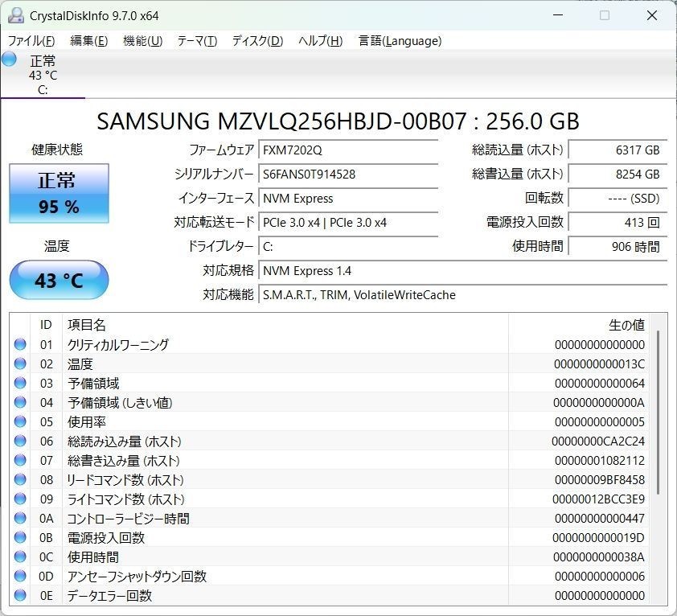Open the 言語(Language) menu
The image size is (677, 616).
point(400,41)
